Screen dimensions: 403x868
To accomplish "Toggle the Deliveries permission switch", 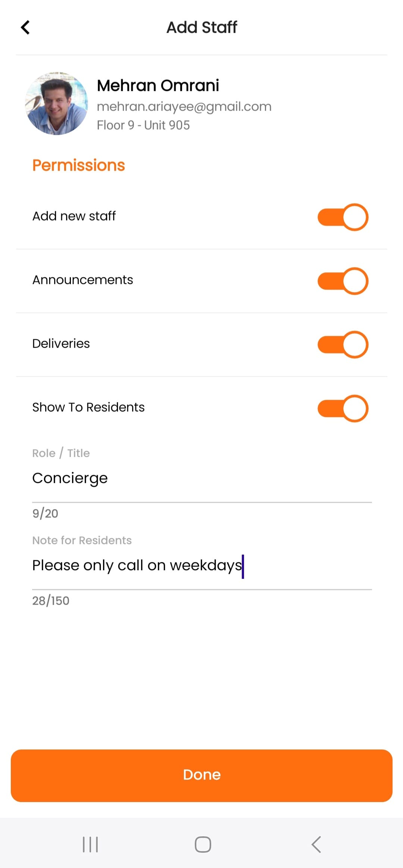I will 343,345.
